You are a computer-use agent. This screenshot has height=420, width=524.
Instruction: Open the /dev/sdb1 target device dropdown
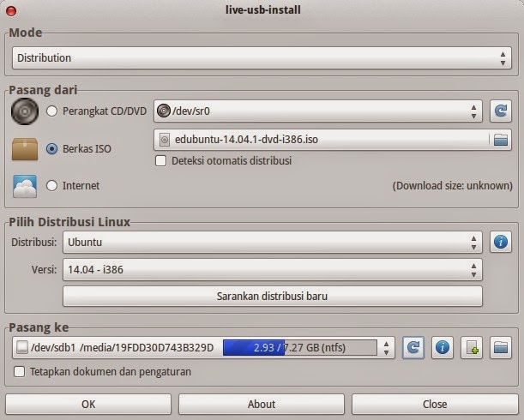[203, 347]
